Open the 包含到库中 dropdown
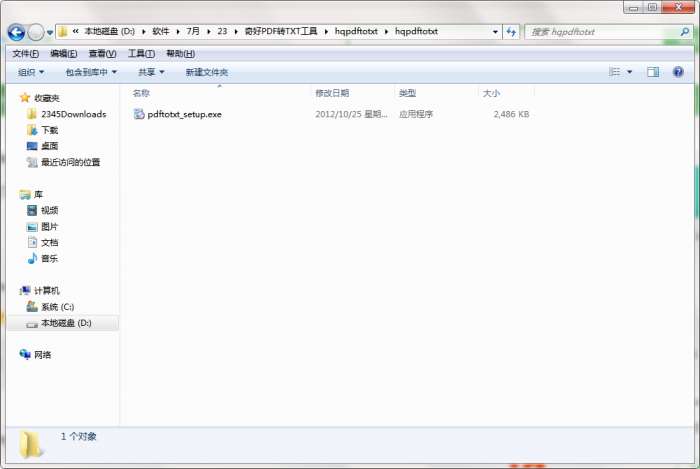Viewport: 700px width, 469px height. pyautogui.click(x=91, y=72)
